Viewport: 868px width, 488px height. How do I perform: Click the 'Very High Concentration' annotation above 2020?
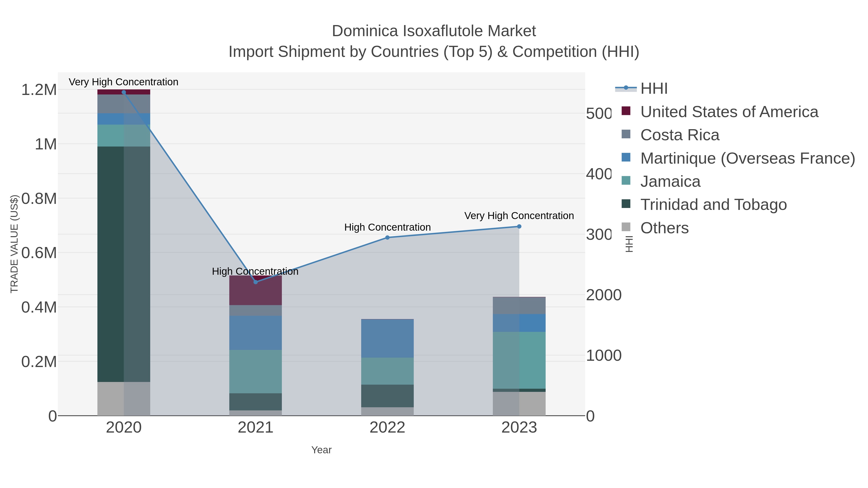tap(124, 82)
